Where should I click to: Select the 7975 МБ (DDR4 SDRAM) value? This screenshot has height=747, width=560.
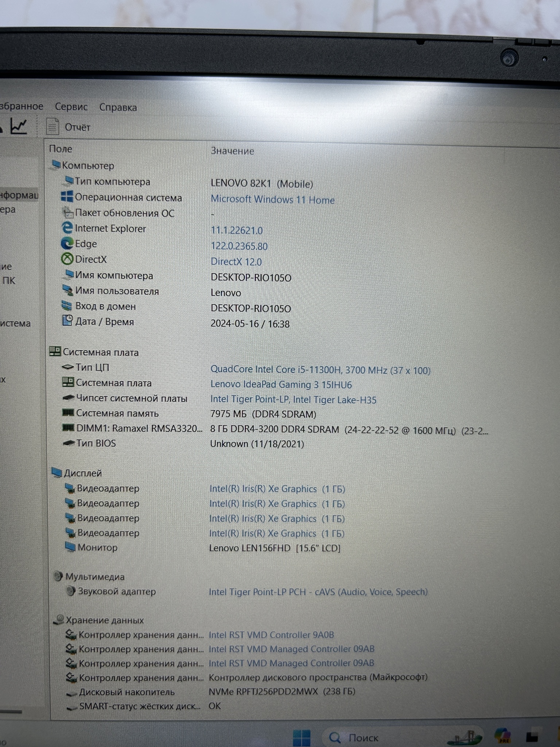coord(263,414)
